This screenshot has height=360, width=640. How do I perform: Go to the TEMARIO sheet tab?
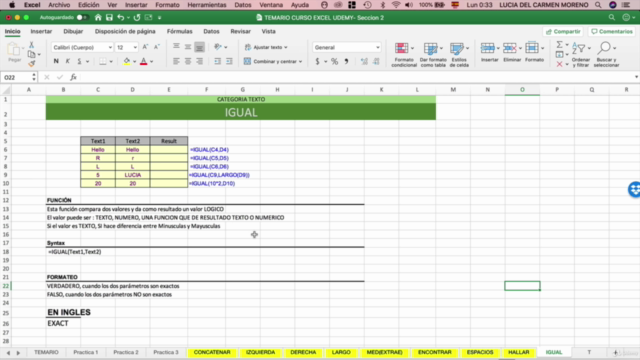46,352
